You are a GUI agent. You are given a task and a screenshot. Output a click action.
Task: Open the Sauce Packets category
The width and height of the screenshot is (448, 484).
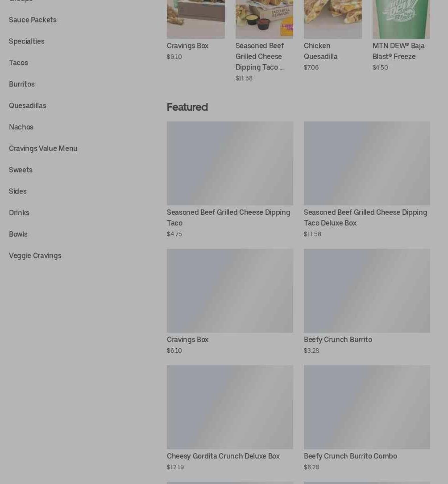[x=33, y=20]
